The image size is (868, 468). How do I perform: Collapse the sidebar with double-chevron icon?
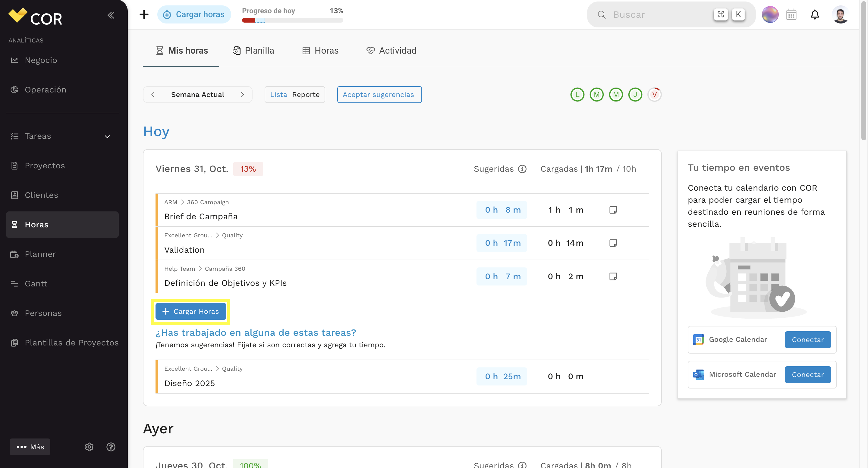(111, 15)
